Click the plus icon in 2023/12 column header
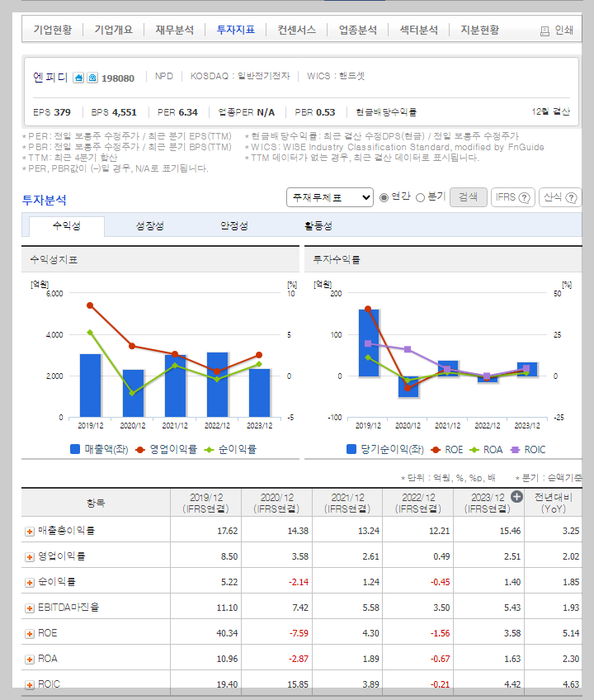The height and width of the screenshot is (700, 594). pyautogui.click(x=516, y=496)
